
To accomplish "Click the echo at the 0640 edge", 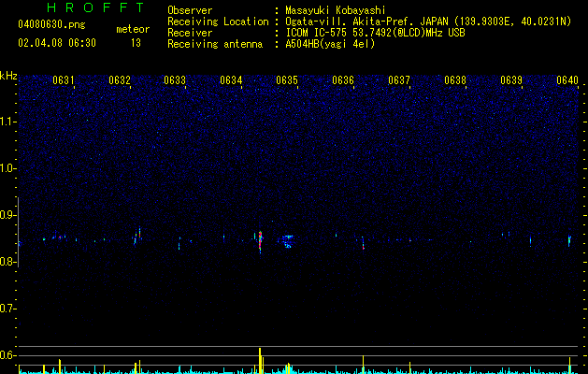I will (x=569, y=240).
